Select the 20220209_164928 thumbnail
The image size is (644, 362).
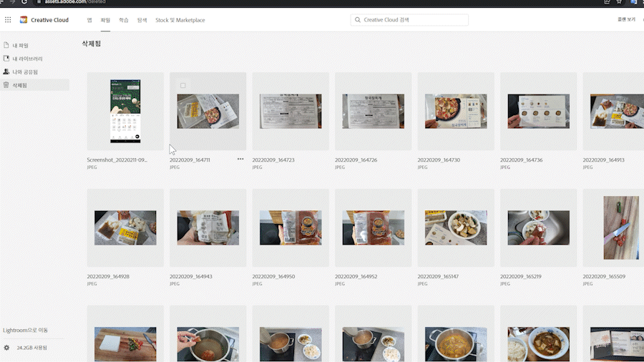[125, 228]
